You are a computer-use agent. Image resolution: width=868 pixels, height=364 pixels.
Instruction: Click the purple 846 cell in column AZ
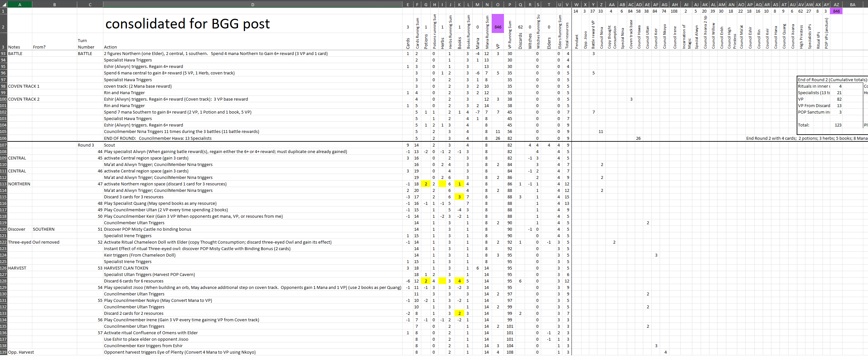click(x=836, y=11)
